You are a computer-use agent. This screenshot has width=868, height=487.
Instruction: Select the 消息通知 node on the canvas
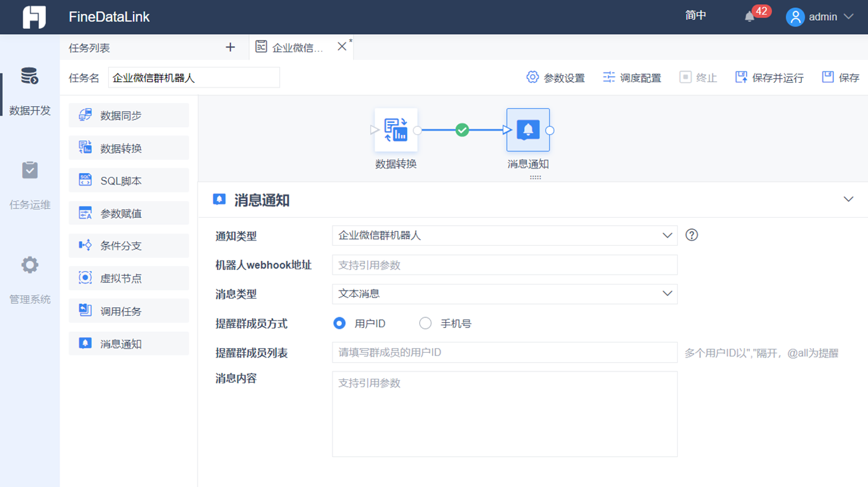[528, 130]
